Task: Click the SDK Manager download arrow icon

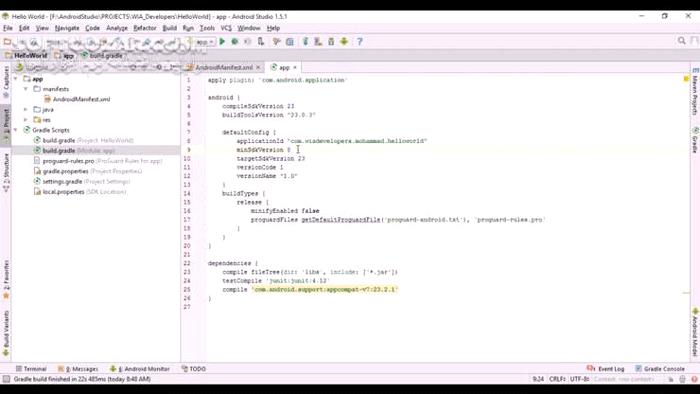Action: 344,41
